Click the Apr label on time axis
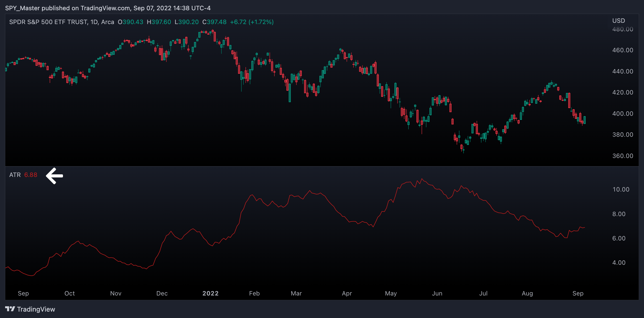The height and width of the screenshot is (318, 644). coord(347,293)
